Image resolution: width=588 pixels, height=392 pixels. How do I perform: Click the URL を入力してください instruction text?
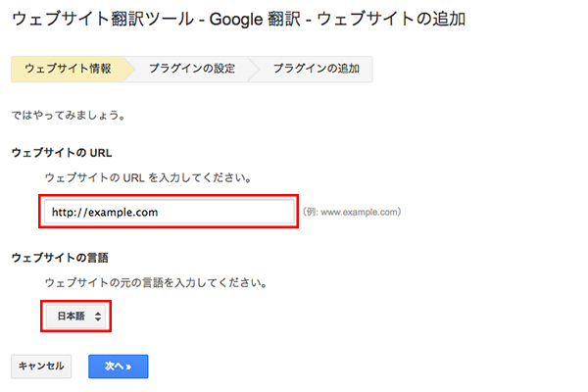[147, 177]
